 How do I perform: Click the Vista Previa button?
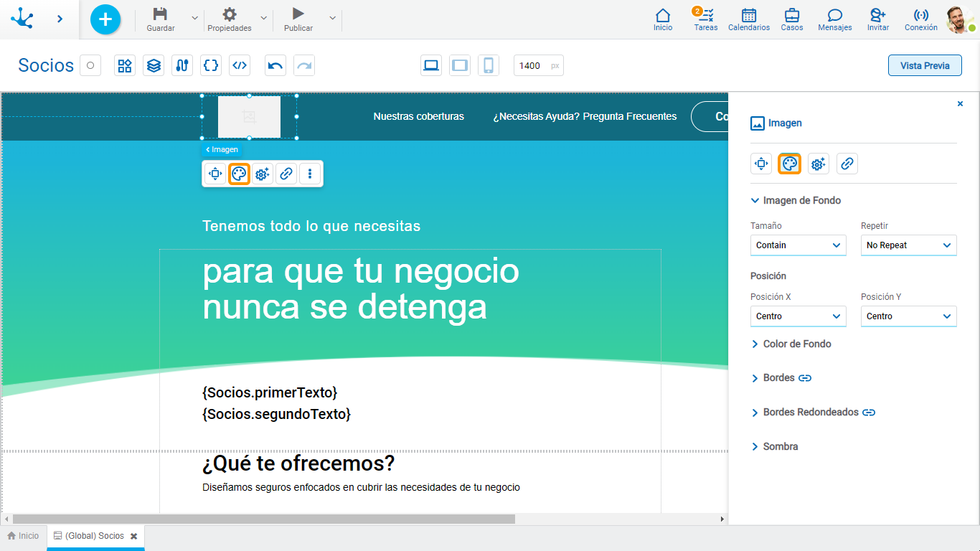(x=925, y=65)
